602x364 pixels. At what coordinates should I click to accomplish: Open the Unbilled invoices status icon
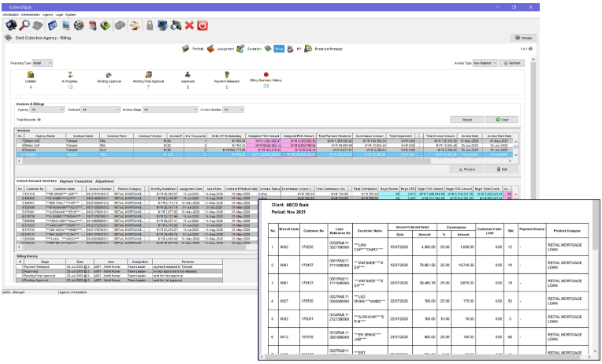[31, 75]
